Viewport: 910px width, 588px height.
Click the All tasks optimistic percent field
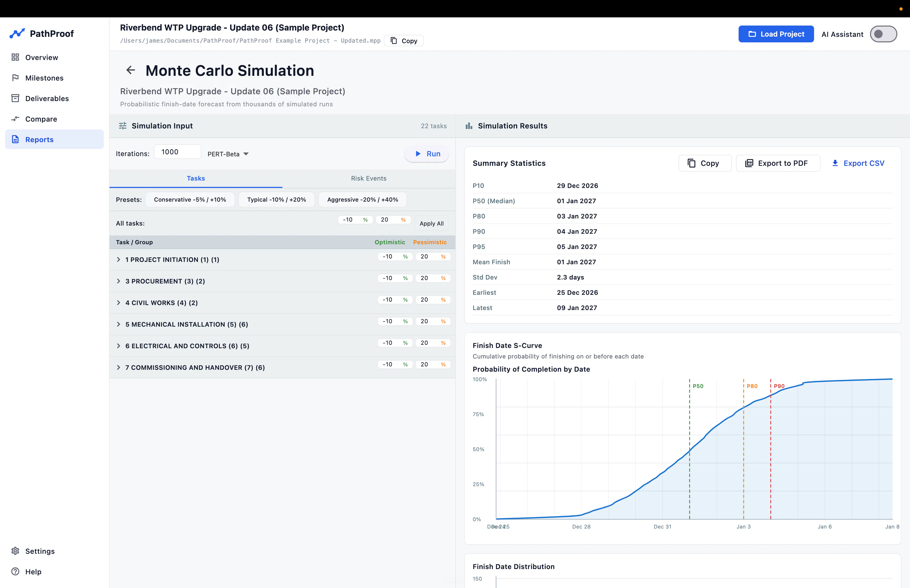pyautogui.click(x=355, y=220)
